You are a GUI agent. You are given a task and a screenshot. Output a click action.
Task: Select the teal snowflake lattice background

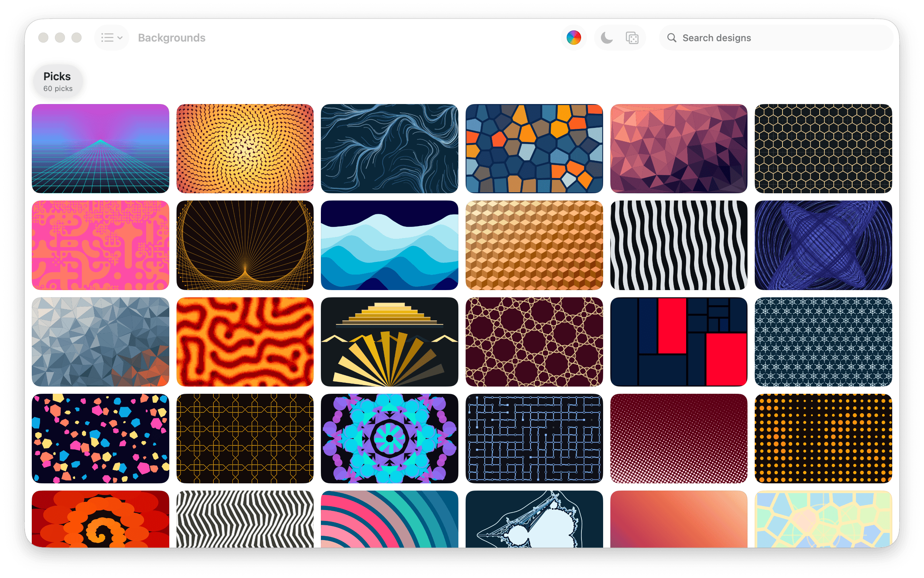(824, 342)
